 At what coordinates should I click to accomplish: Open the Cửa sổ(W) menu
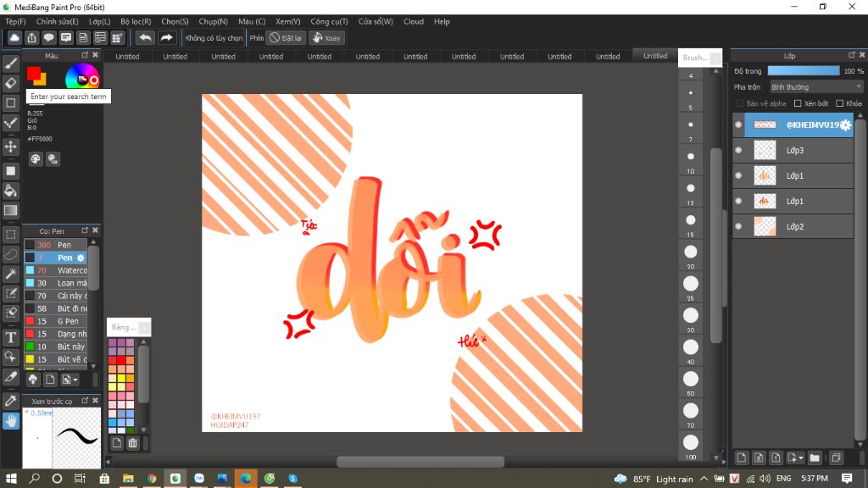pyautogui.click(x=376, y=21)
